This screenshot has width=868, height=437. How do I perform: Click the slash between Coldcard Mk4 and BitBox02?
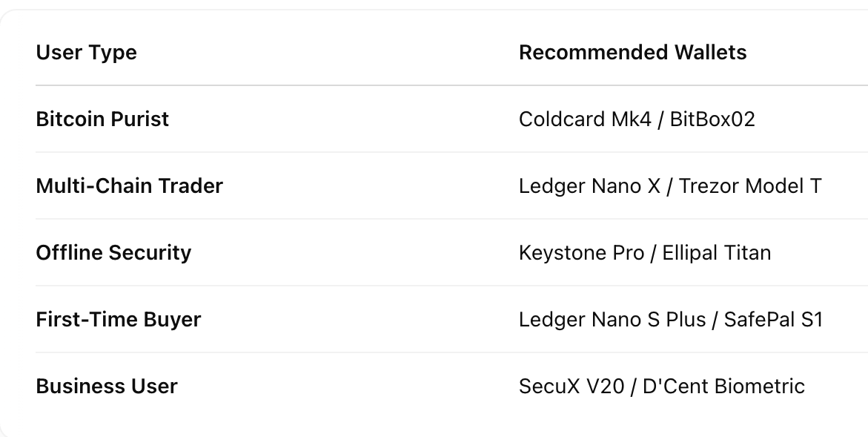(659, 119)
